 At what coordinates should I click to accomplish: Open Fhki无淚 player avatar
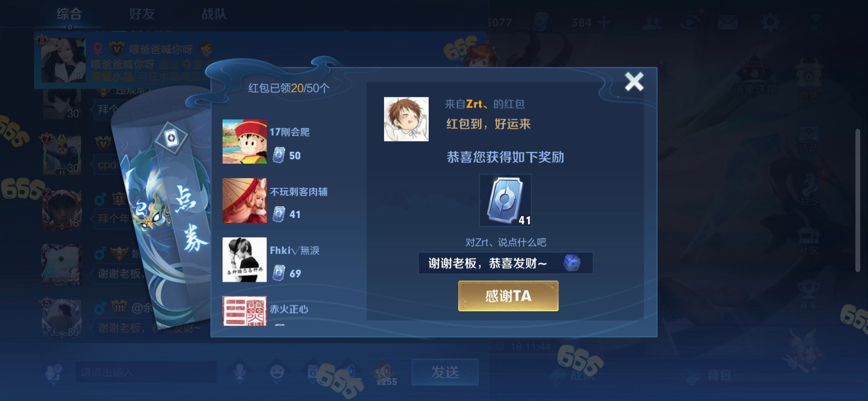click(245, 260)
